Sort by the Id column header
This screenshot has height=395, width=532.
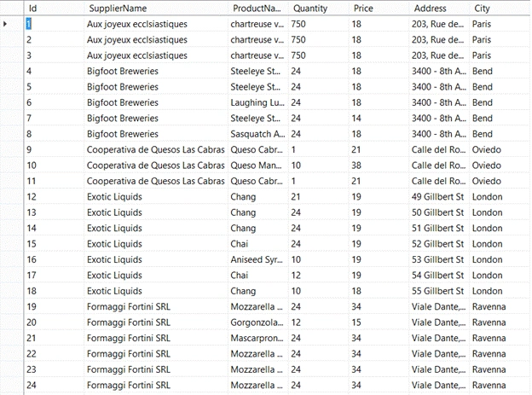click(55, 9)
